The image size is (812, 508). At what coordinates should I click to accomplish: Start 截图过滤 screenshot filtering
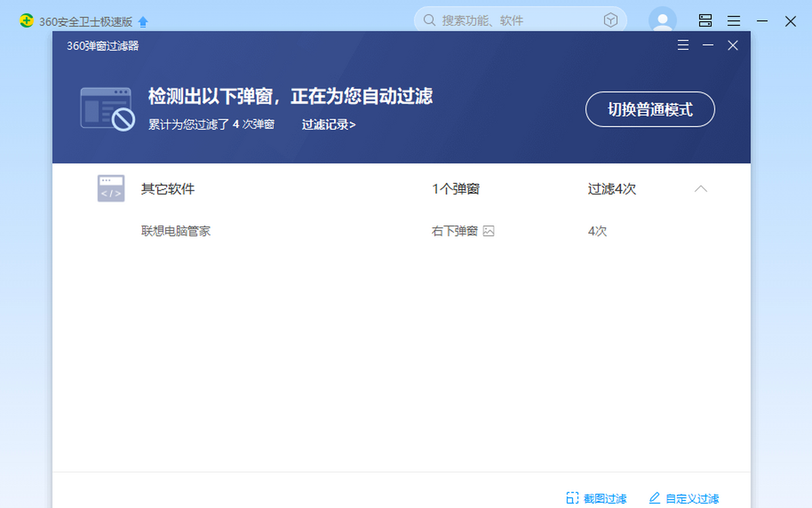[596, 499]
